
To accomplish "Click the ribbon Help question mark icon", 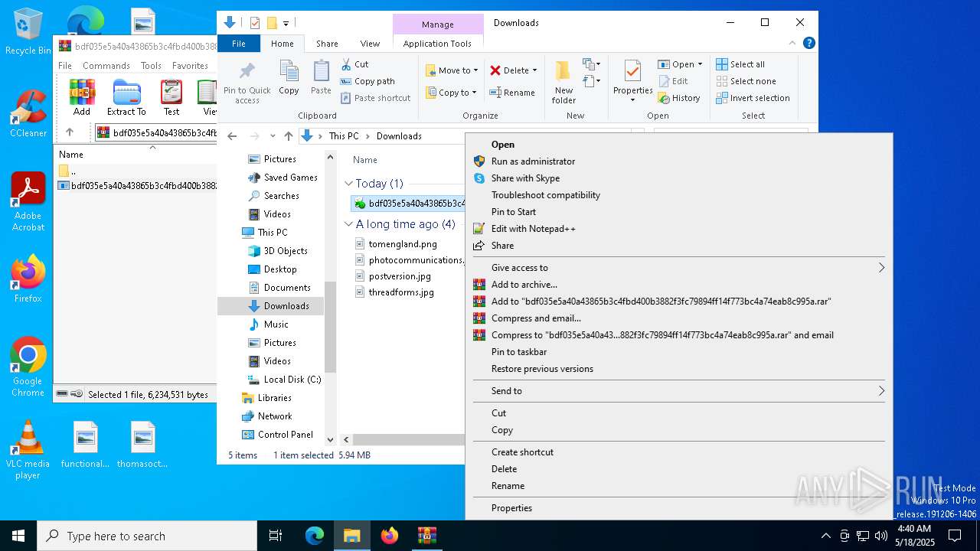I will tap(808, 44).
